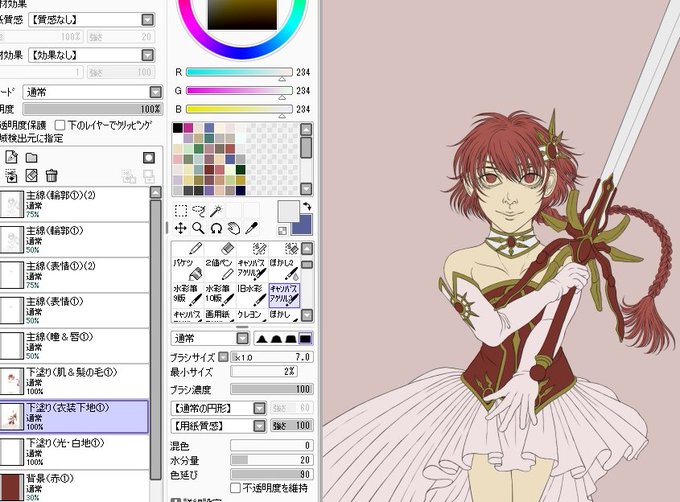
Task: Select the eraser tool in the tool tray
Action: [x=220, y=249]
